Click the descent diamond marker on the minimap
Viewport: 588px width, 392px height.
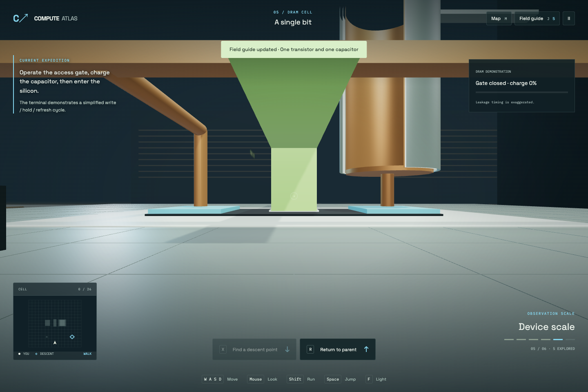coord(72,337)
